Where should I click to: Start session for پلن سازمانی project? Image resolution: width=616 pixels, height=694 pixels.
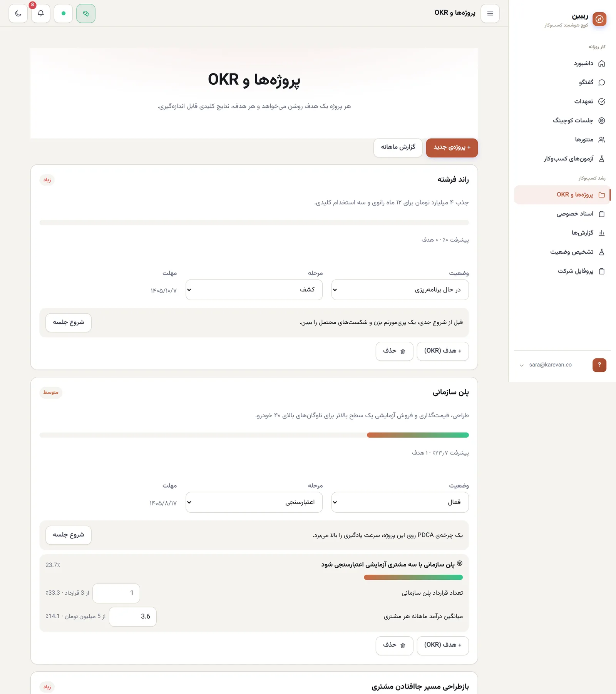point(69,535)
